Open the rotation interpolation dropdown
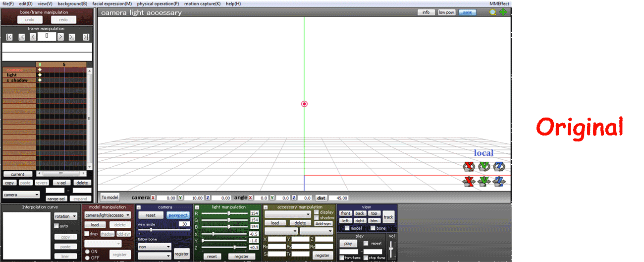This screenshot has height=262, width=644. (x=66, y=216)
